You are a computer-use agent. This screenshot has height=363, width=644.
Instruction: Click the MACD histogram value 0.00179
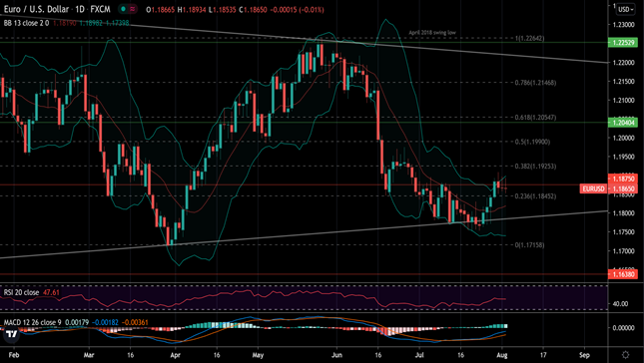tap(77, 323)
